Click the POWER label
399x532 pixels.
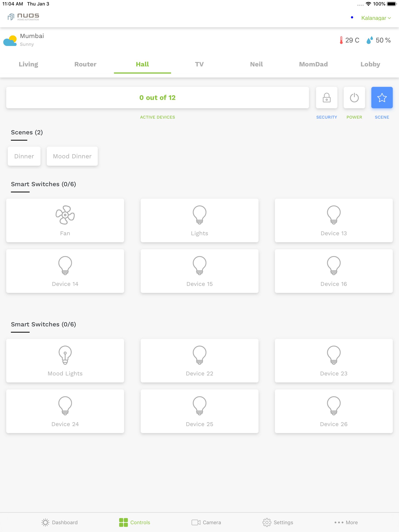(x=354, y=117)
